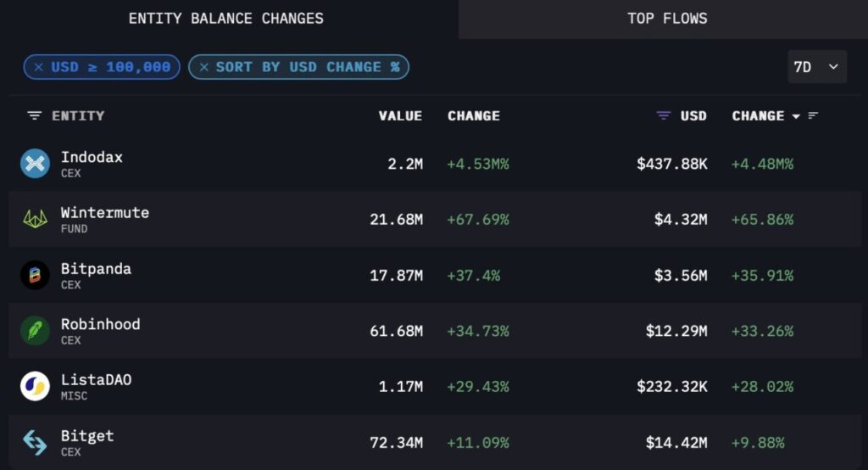Viewport: 868px width, 470px height.
Task: Remove the USD ≥ 100,000 filter chip
Action: (39, 67)
